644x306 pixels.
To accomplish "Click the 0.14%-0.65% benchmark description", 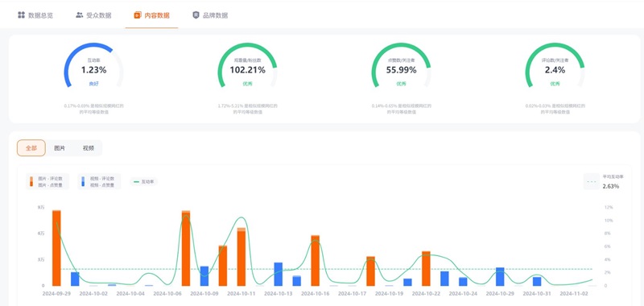I will click(x=401, y=109).
